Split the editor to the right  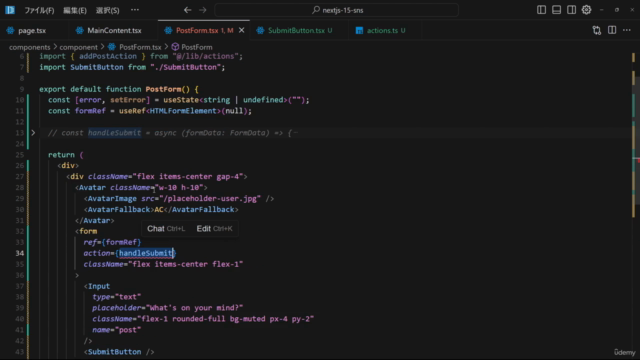(x=612, y=30)
